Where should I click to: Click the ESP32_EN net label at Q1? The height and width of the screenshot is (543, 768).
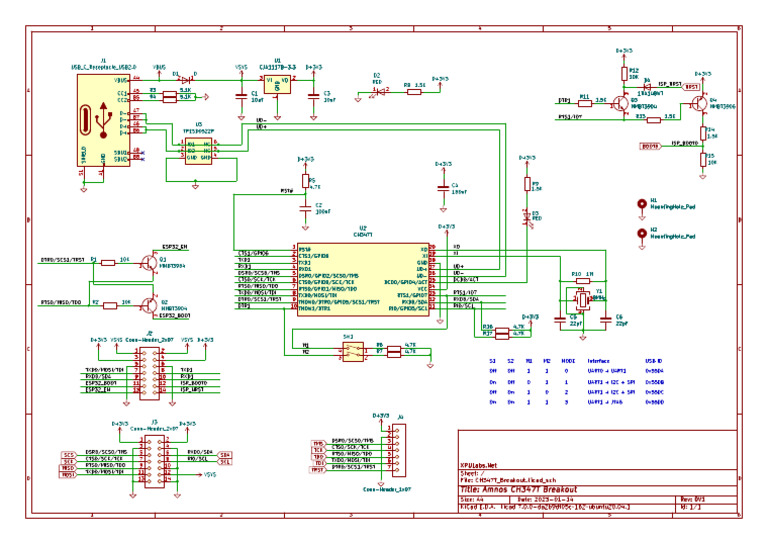tap(175, 247)
